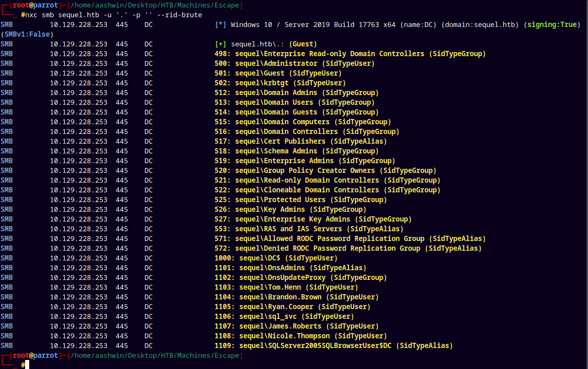
Task: Select the 1102 DnsUpdateProxy entry
Action: (301, 278)
